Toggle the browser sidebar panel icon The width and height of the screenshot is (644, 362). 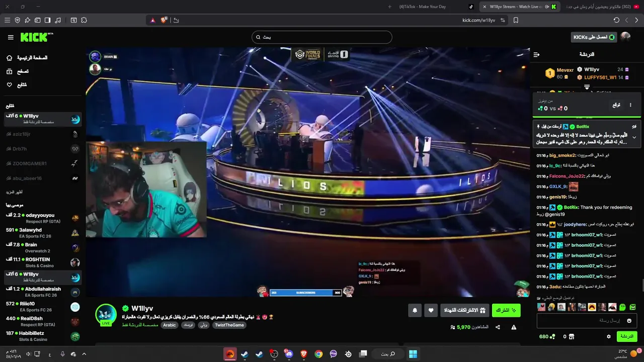click(x=47, y=20)
